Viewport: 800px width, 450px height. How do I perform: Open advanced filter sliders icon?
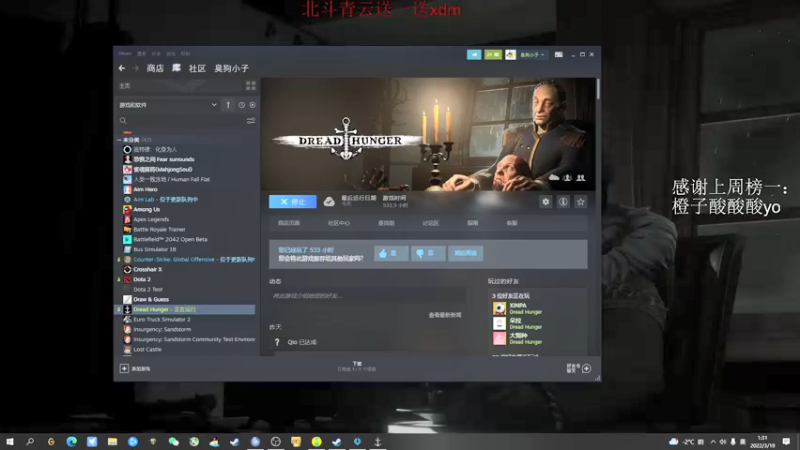click(x=251, y=121)
